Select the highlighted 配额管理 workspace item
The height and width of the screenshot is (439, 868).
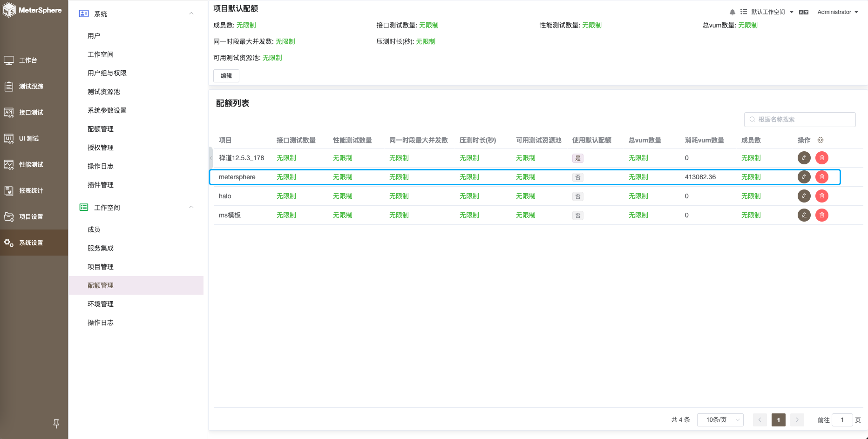click(x=136, y=285)
